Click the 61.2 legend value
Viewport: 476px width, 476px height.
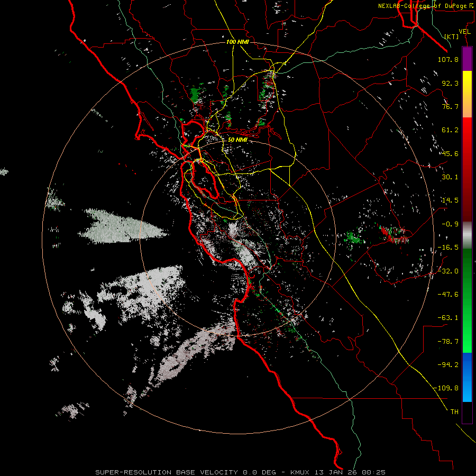click(x=450, y=130)
